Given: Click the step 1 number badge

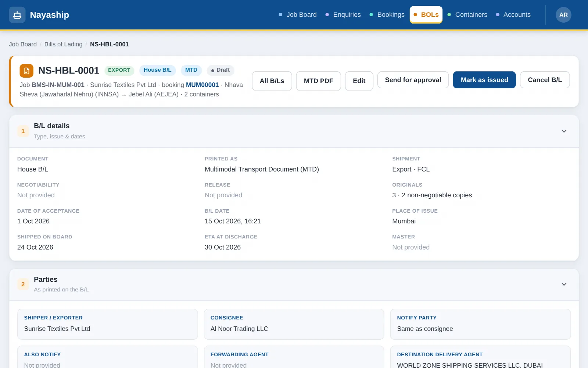Looking at the screenshot, I should point(23,131).
